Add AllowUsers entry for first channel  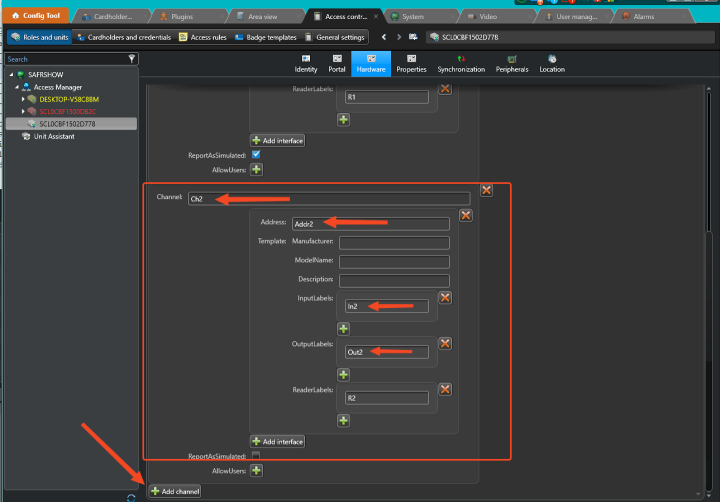coord(256,169)
